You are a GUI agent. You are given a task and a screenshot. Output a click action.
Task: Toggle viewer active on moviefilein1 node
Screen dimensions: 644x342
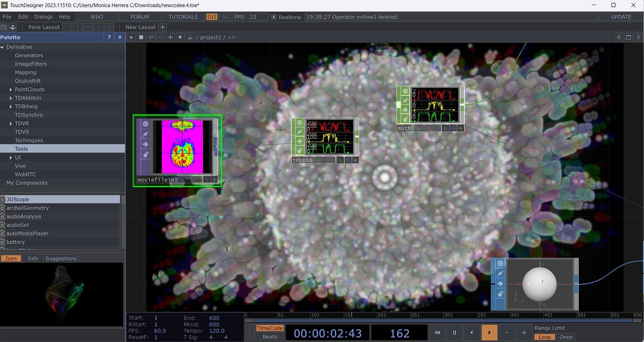[x=145, y=124]
